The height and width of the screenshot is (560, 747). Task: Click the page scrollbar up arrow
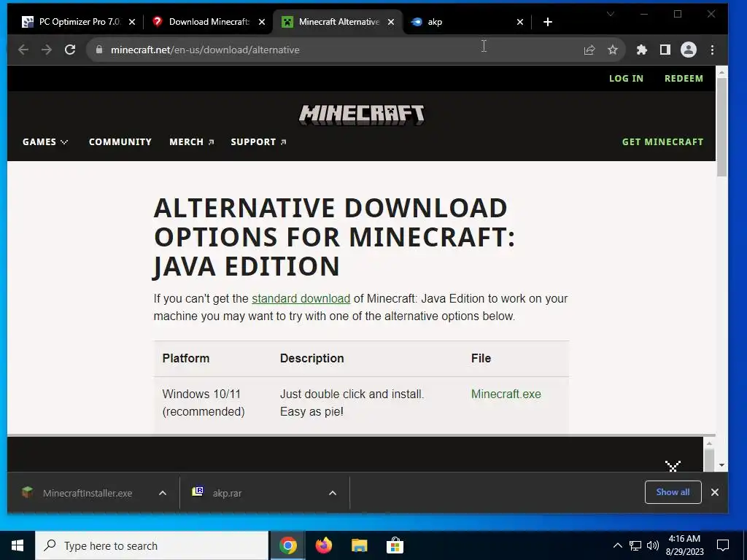pos(721,72)
